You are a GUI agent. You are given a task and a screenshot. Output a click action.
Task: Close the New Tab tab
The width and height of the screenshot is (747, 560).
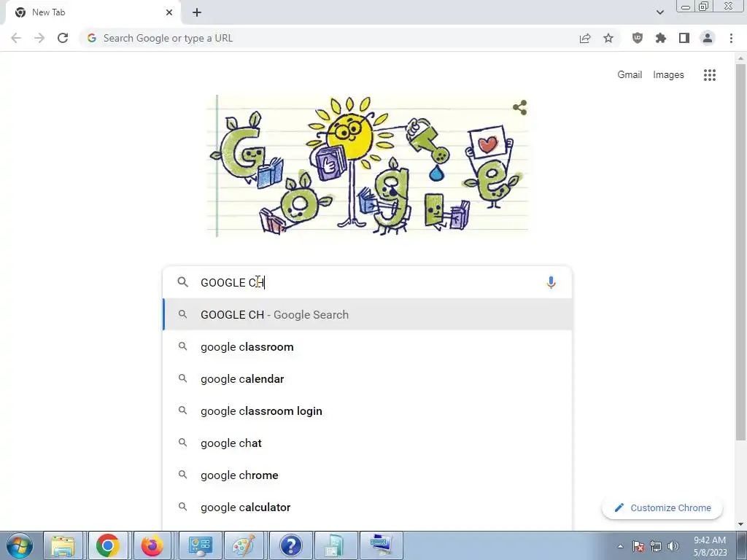pos(169,12)
